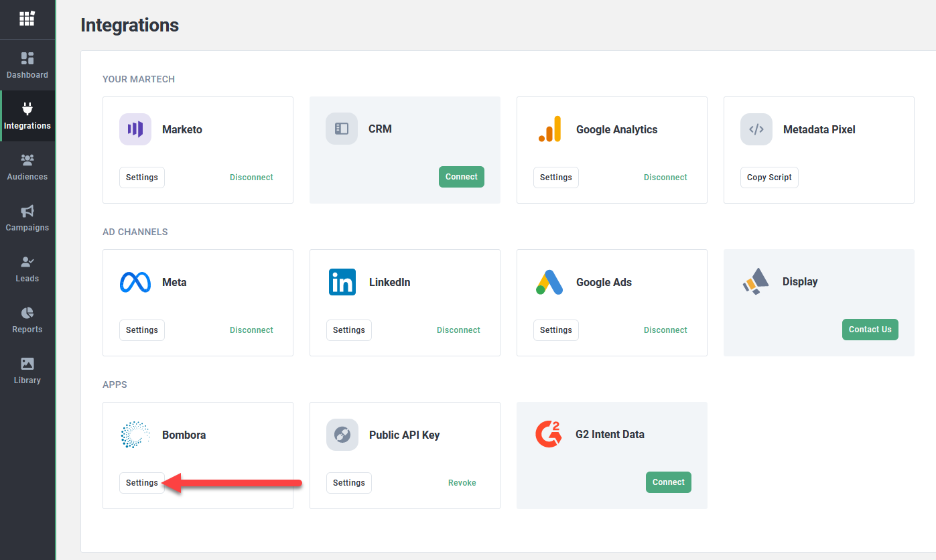The height and width of the screenshot is (560, 936).
Task: Open the Library sidebar section
Action: [27, 371]
